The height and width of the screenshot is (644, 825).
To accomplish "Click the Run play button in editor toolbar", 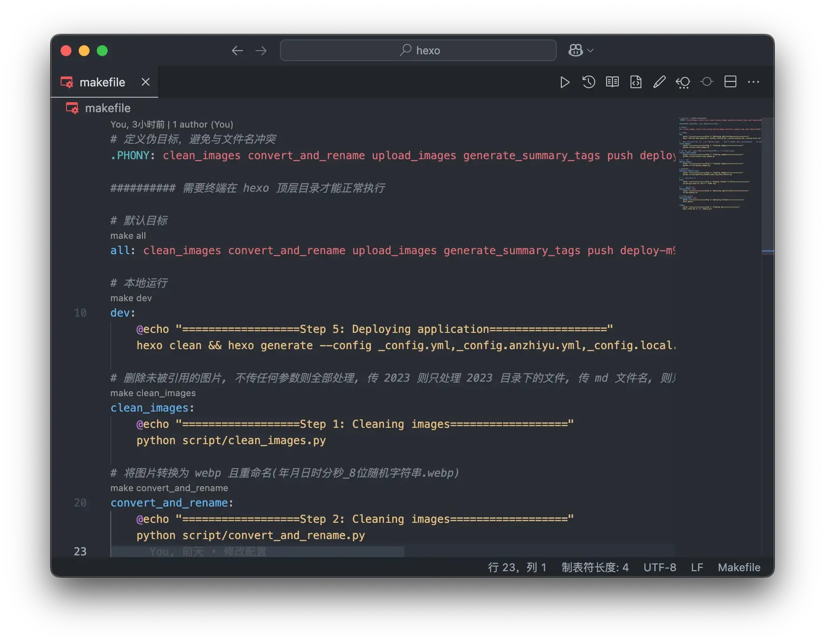I will click(564, 82).
